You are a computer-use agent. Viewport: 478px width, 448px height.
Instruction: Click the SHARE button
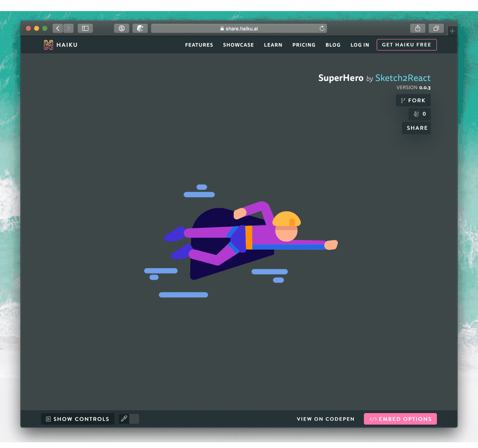pos(416,128)
